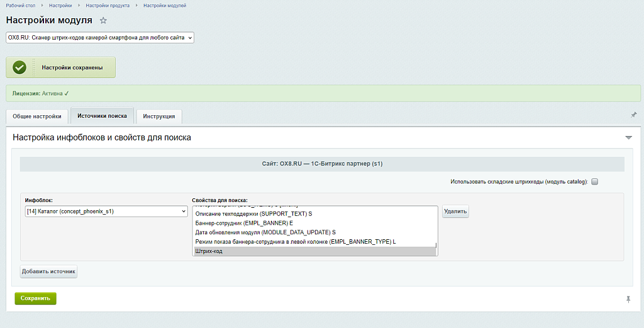Go to Рабочий стол breadcrumb
644x328 pixels.
(x=20, y=5)
